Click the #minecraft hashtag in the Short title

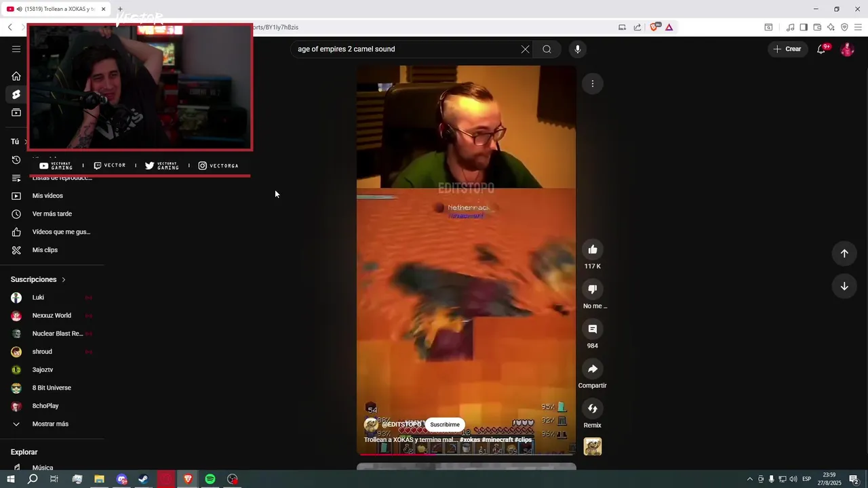click(497, 440)
